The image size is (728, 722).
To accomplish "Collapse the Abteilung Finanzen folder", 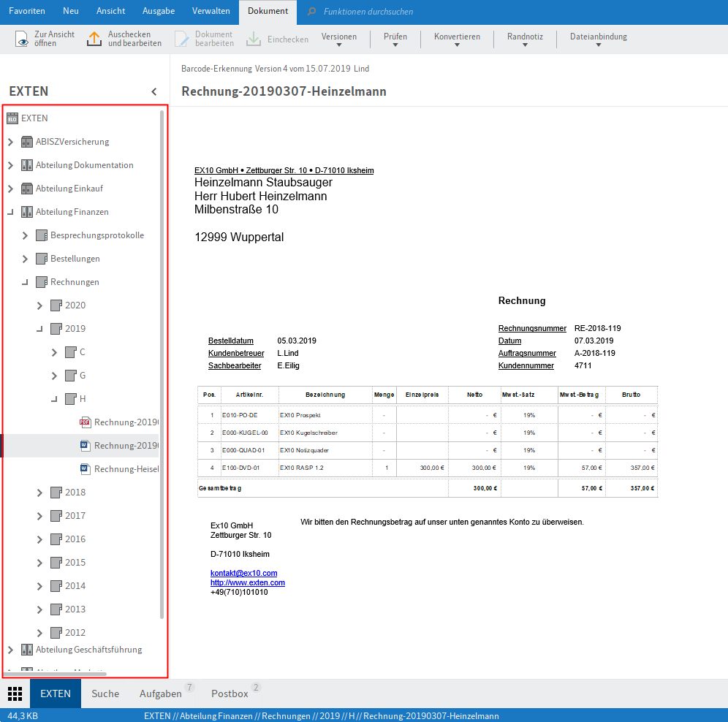I will (x=10, y=213).
